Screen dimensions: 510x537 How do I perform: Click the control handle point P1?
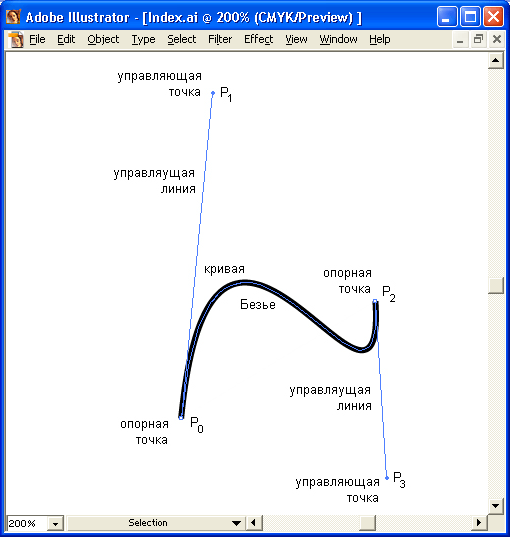click(x=213, y=93)
